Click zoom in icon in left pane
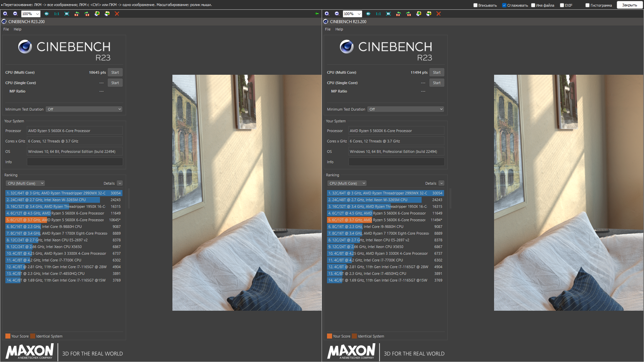The image size is (644, 362). pyautogui.click(x=5, y=14)
